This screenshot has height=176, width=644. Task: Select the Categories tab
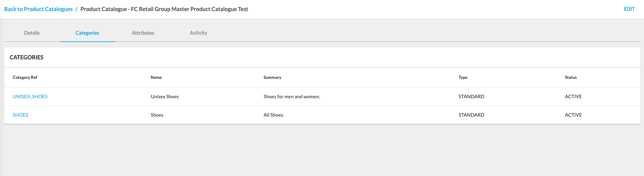click(87, 33)
